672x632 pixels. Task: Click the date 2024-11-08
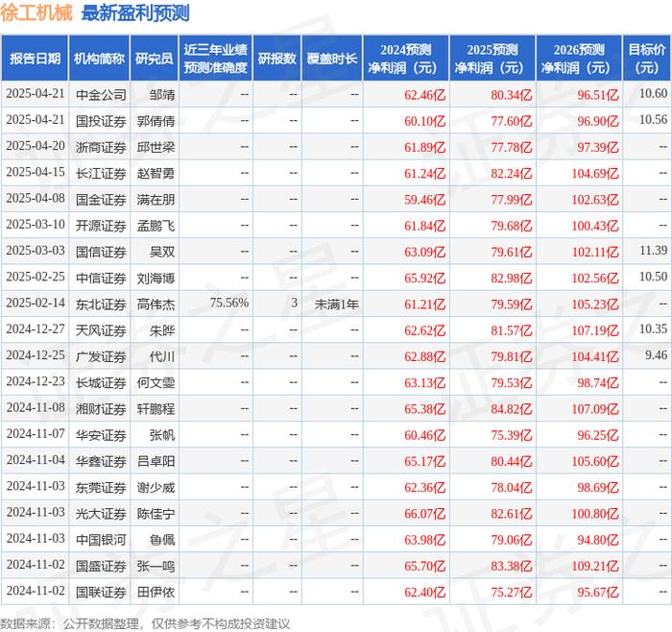(36, 407)
